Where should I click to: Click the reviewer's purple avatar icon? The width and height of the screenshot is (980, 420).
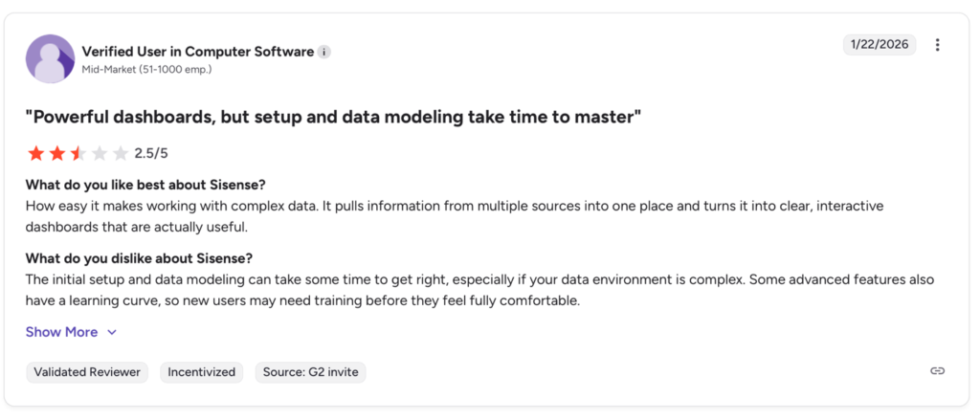(x=50, y=58)
